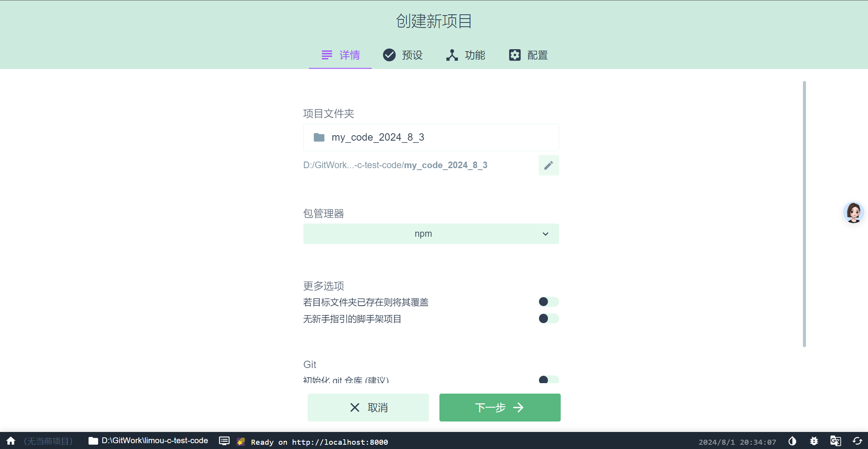Open the log console icon in status bar
This screenshot has height=449, width=868.
[224, 441]
